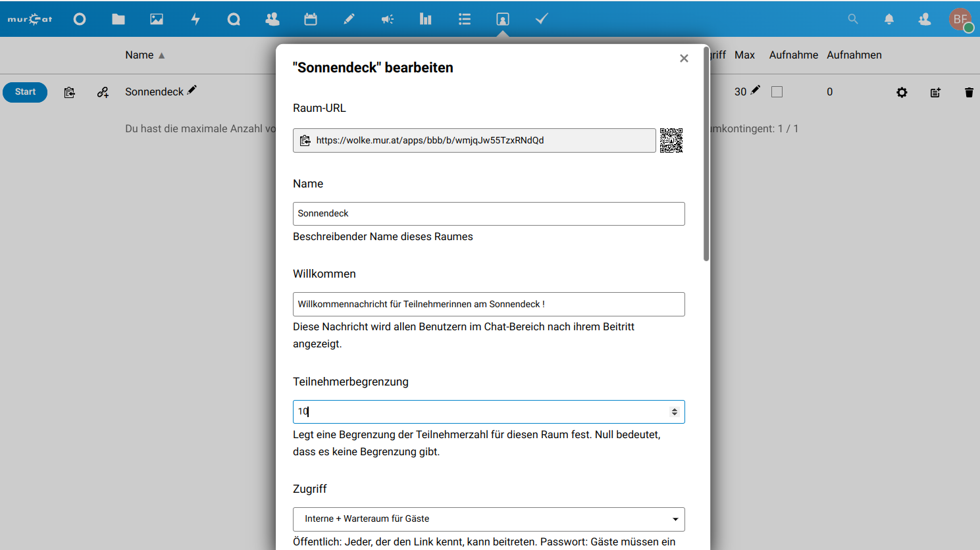This screenshot has width=980, height=550.
Task: Open the Photos app icon
Action: coord(157,19)
